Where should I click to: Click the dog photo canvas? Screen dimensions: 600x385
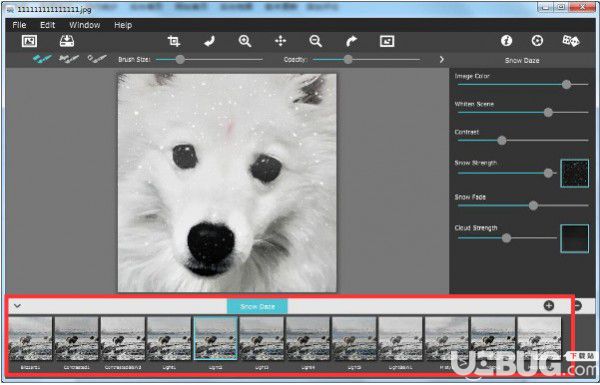[x=227, y=183]
